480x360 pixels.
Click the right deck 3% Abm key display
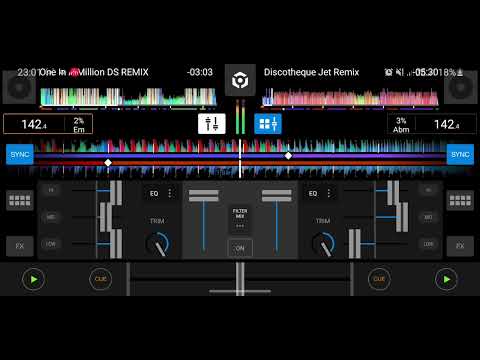pos(401,125)
